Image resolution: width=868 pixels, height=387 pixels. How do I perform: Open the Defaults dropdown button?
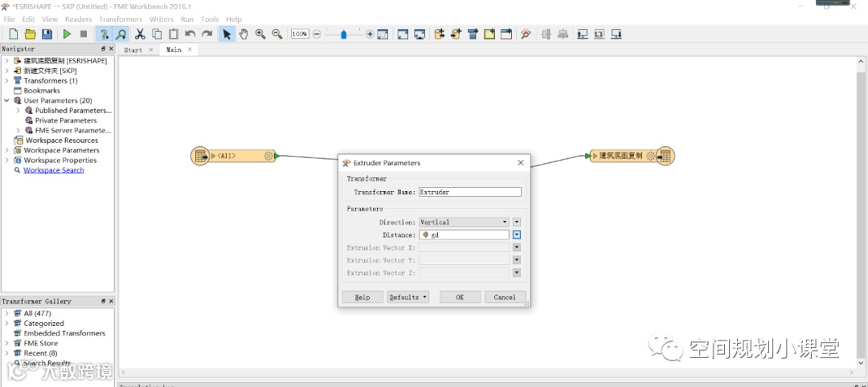[x=408, y=297]
